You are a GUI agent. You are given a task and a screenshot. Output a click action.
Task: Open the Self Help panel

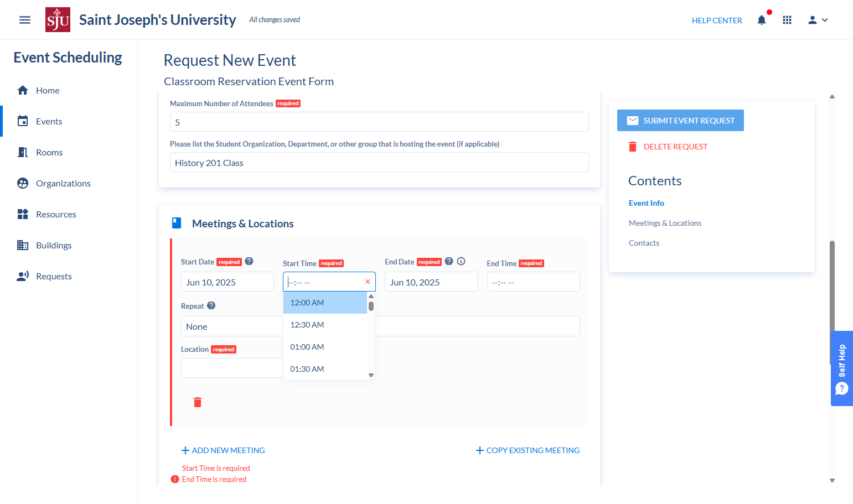coord(842,368)
